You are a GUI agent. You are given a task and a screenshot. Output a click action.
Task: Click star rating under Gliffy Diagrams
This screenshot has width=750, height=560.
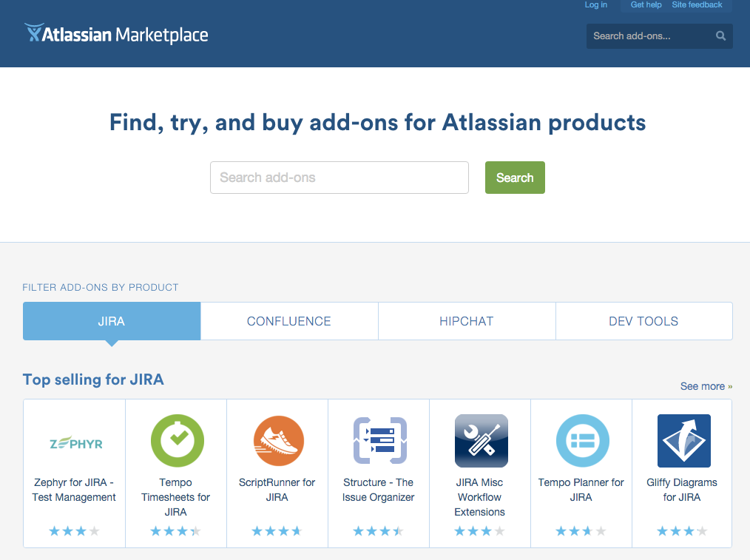[682, 531]
